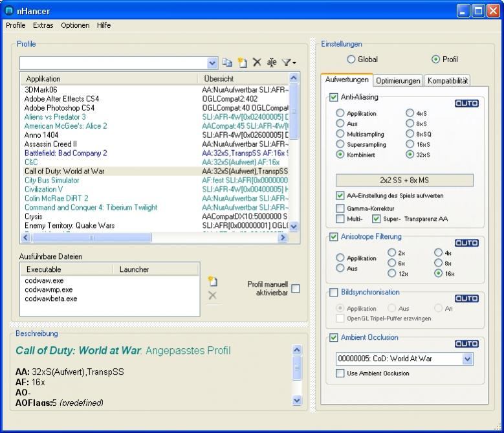Toggle the Anti-Aliasing checkbox
Viewport: 504px width, 433px height.
(x=334, y=97)
